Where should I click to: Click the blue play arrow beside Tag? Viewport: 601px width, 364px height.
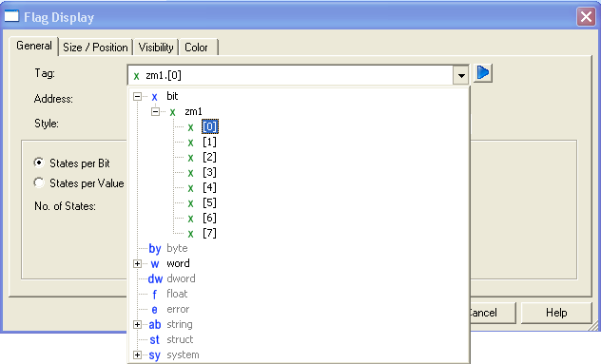(483, 73)
